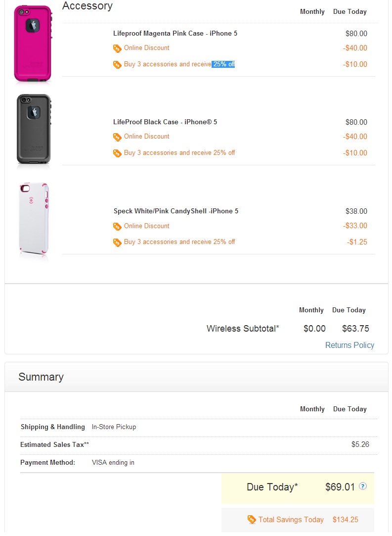
Task: Click tag icon next to Speck case 25% off offer
Action: tap(117, 242)
